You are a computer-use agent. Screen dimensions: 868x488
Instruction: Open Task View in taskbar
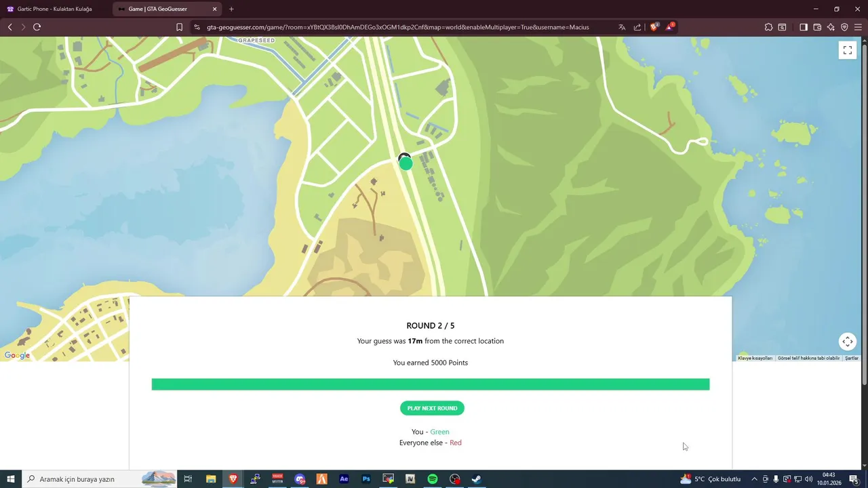tap(189, 479)
